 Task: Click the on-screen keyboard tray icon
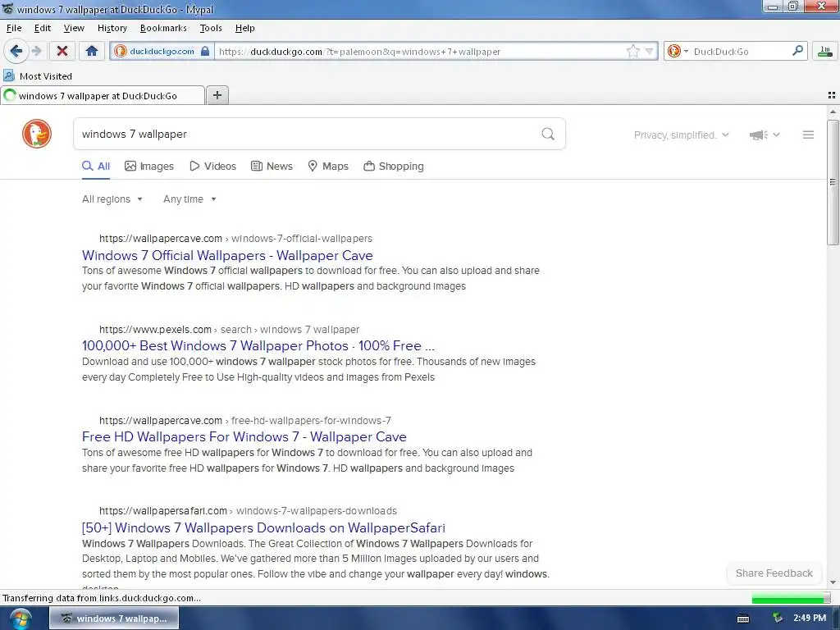click(742, 619)
